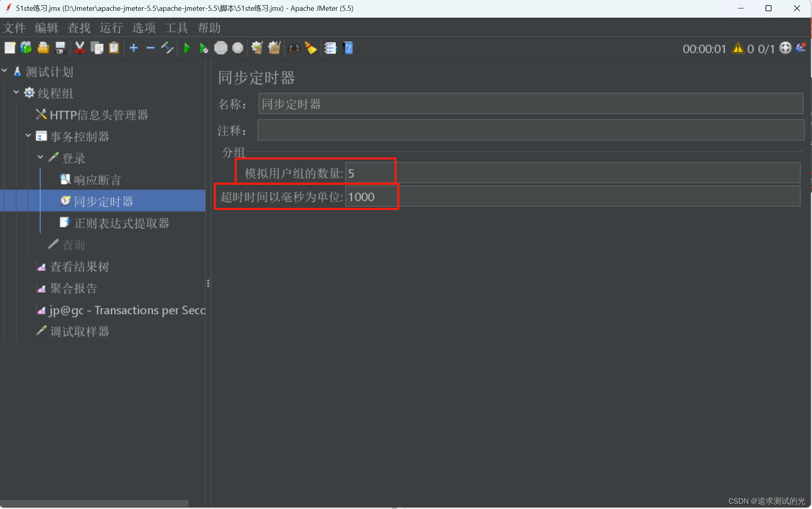Select 响应断言 in the tree
This screenshot has height=509, width=812.
97,180
